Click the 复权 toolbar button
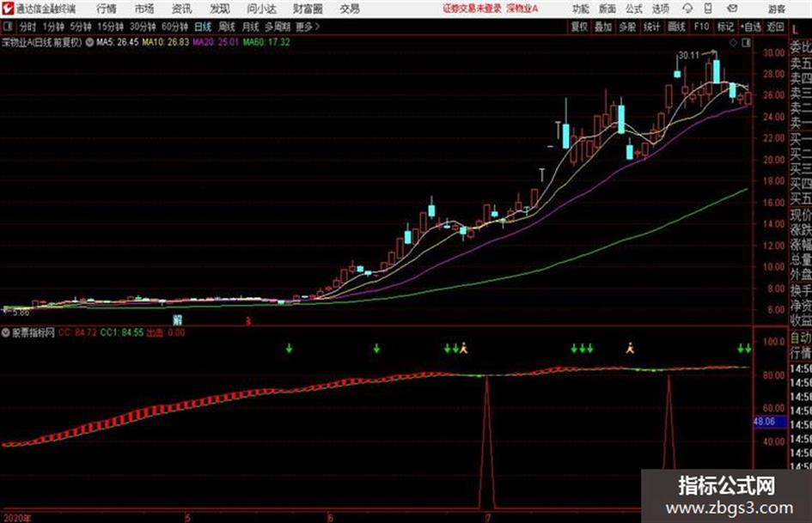Screen dimensions: 812x523 (579, 27)
